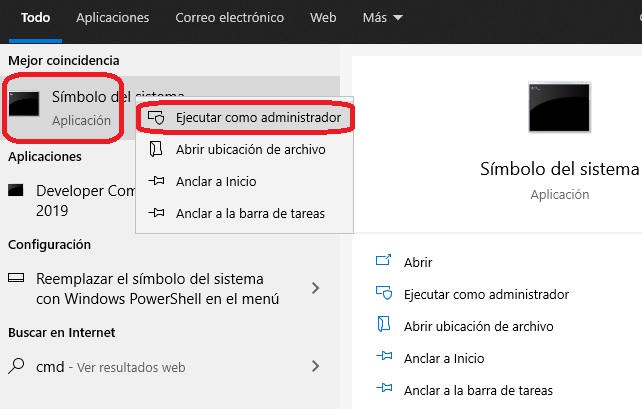Image resolution: width=642 pixels, height=409 pixels.
Task: Expand the Más dropdown in the search tabs
Action: tap(383, 18)
